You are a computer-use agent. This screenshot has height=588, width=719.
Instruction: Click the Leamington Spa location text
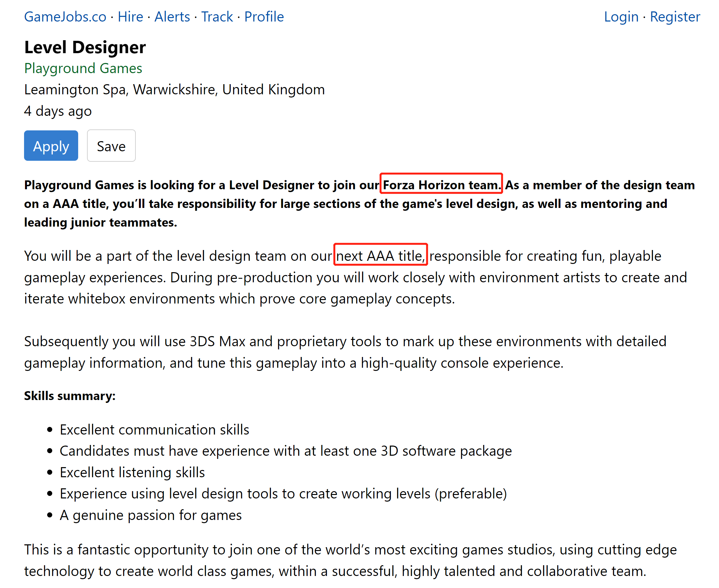pyautogui.click(x=174, y=90)
